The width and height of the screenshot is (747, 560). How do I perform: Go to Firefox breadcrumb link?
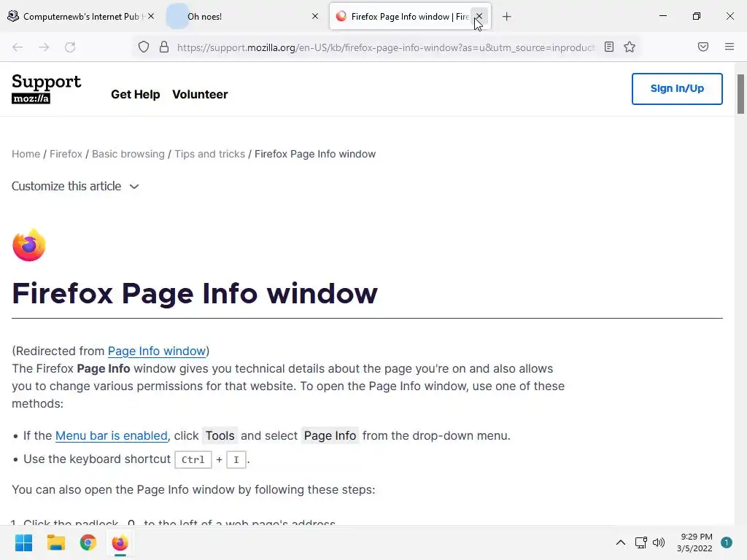click(x=66, y=154)
